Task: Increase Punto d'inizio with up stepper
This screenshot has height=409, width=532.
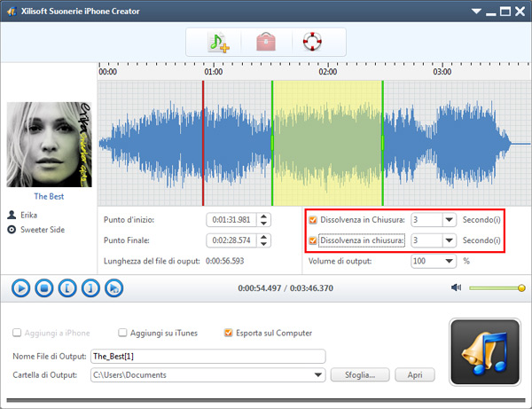Action: click(x=263, y=216)
